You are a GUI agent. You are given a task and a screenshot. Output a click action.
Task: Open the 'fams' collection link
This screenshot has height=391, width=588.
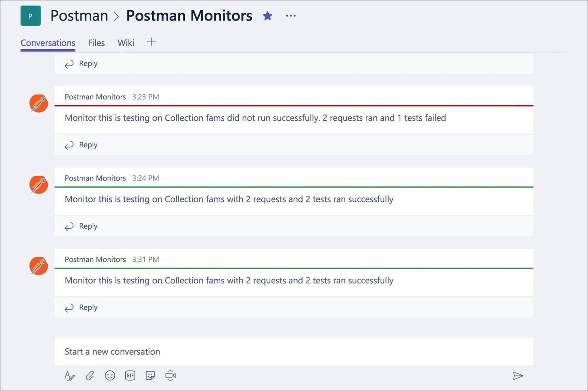coord(215,117)
